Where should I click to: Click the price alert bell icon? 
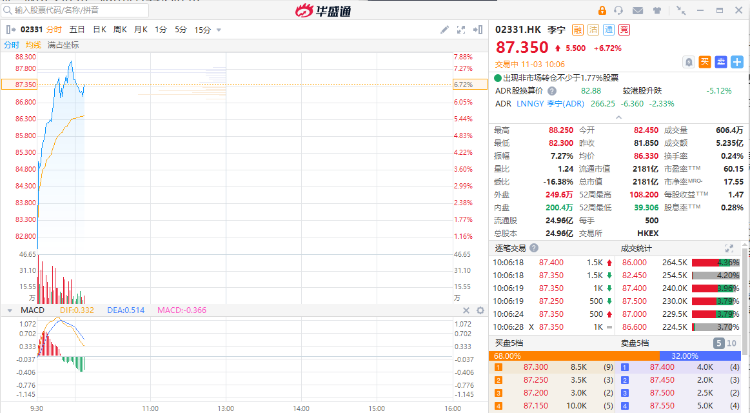click(688, 62)
